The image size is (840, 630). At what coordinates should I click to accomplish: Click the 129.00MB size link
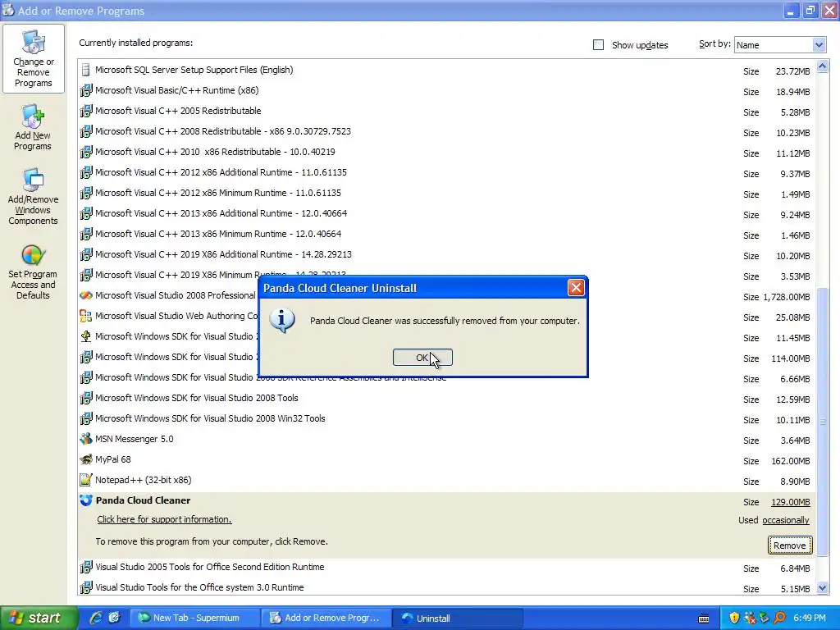coord(790,502)
